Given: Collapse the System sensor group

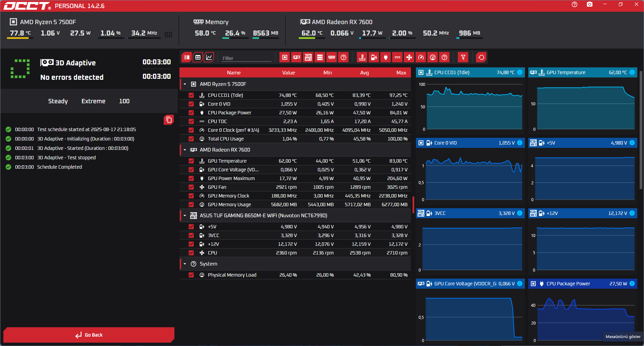Looking at the screenshot, I should pos(185,264).
